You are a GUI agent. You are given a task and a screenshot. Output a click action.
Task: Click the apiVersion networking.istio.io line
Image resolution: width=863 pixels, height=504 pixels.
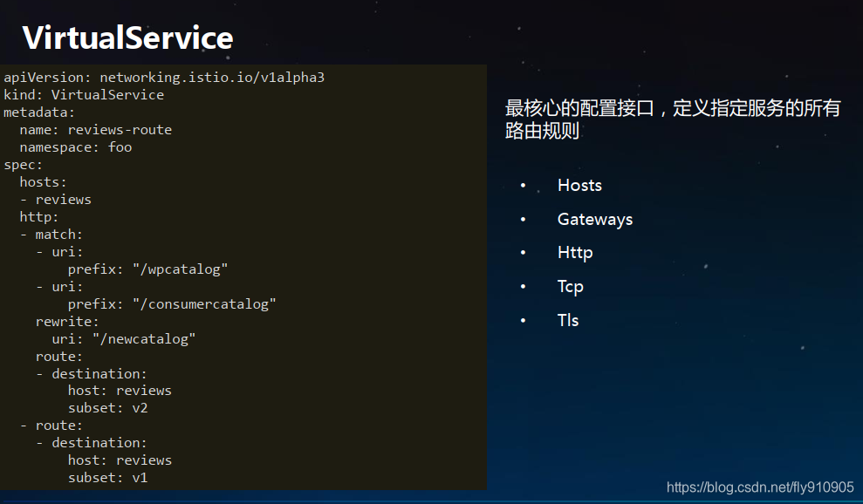coord(164,78)
